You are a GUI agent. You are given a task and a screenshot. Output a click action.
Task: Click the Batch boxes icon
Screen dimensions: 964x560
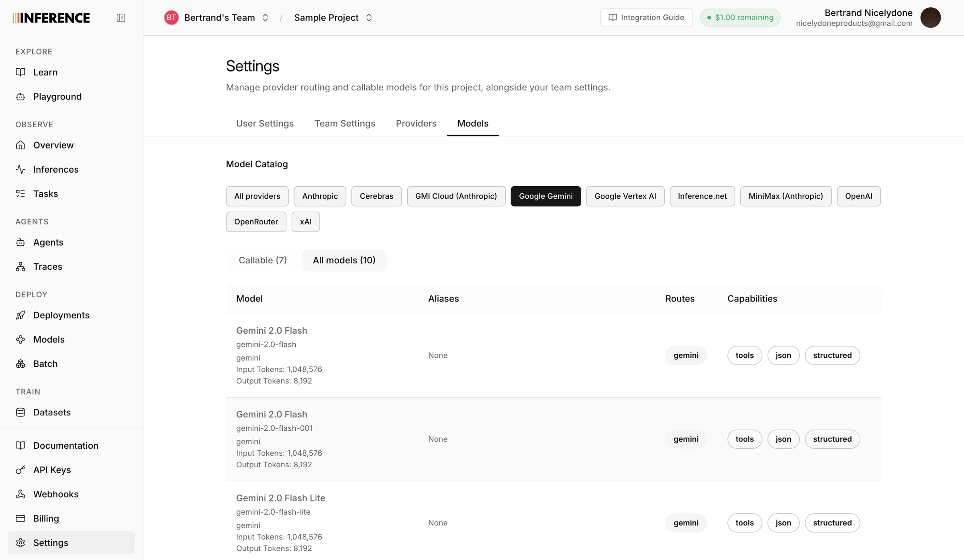[x=20, y=364]
